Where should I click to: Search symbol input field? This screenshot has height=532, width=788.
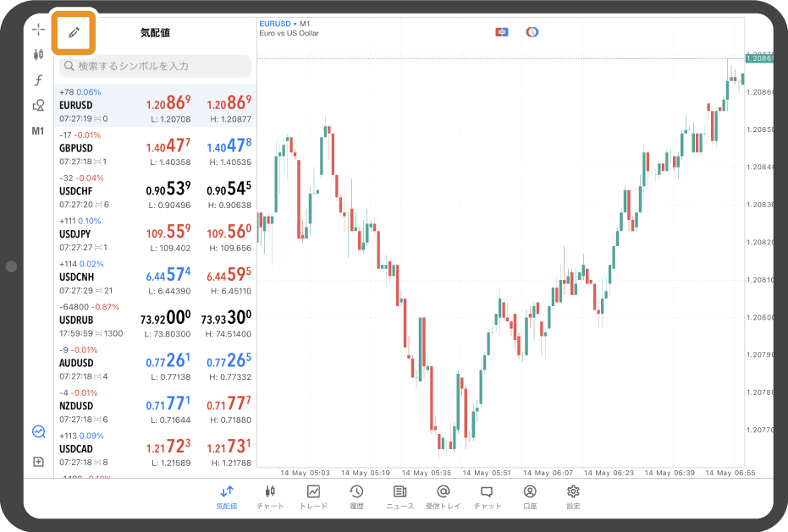[x=155, y=66]
